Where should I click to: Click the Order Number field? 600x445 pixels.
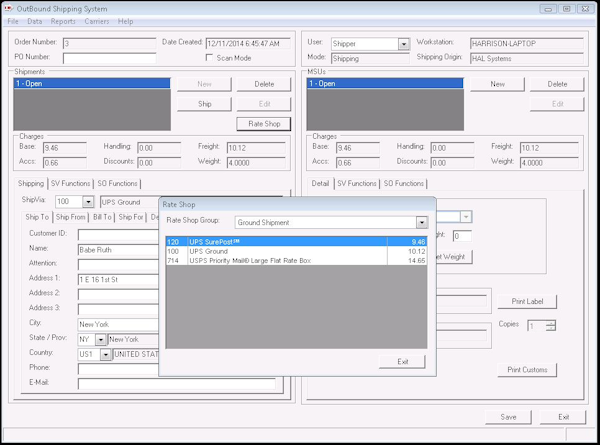pyautogui.click(x=109, y=43)
